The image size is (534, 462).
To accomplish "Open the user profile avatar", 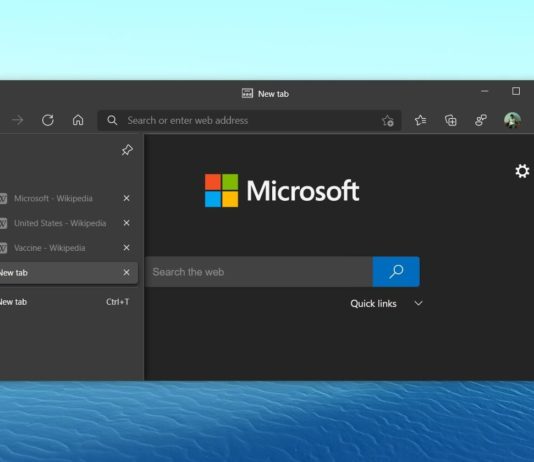I will coord(512,120).
